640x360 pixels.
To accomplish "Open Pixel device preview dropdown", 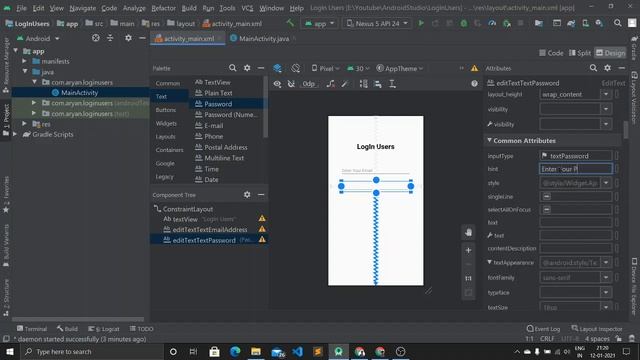I will [325, 68].
